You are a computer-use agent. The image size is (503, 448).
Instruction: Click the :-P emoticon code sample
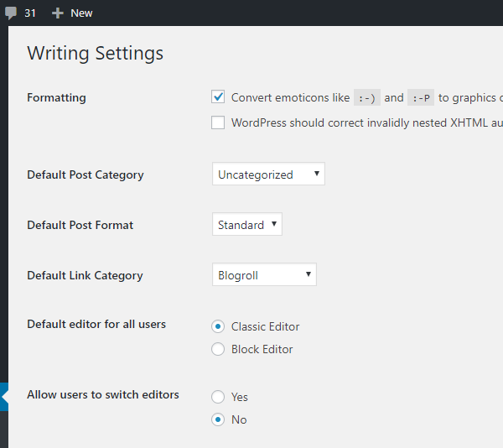point(420,98)
